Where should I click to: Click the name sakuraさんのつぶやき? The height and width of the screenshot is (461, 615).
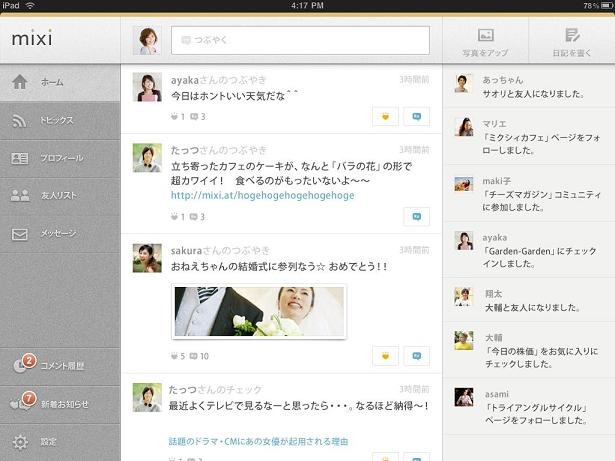click(x=220, y=250)
